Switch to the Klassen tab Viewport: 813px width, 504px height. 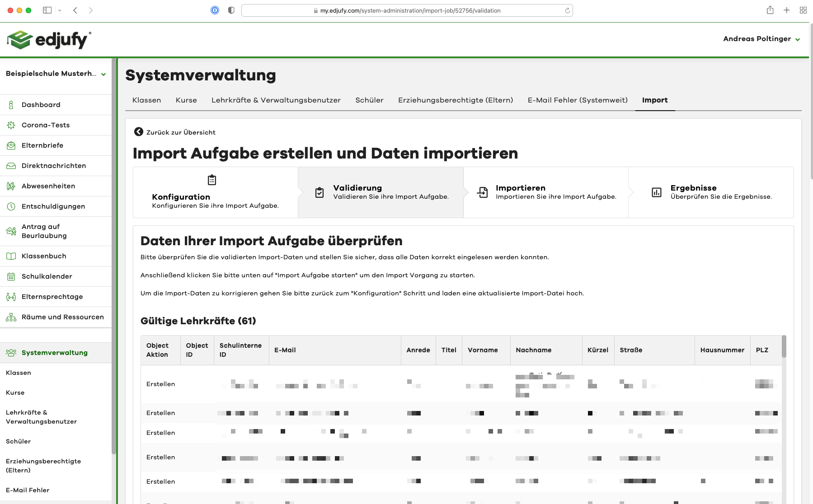click(x=146, y=100)
